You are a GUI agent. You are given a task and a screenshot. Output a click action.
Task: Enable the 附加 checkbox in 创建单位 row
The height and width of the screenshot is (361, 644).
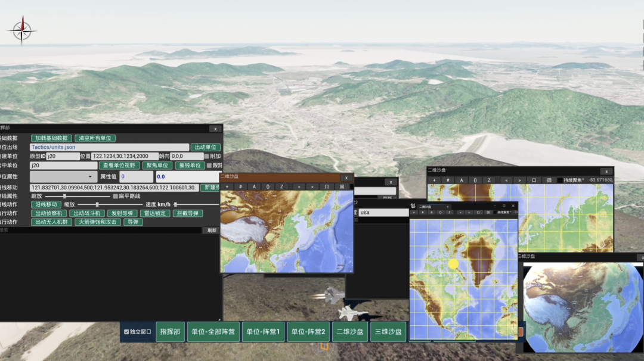206,156
